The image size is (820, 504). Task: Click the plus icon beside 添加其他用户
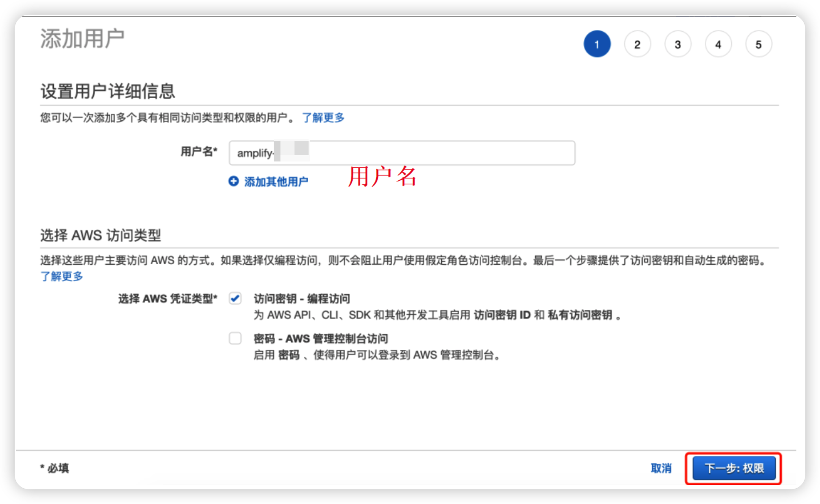pyautogui.click(x=233, y=181)
